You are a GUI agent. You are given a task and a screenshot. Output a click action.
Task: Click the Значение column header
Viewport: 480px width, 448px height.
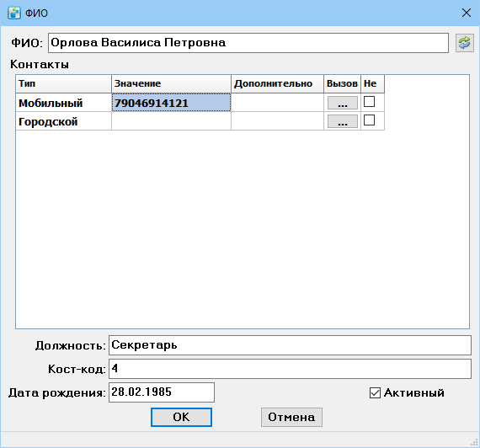(x=171, y=83)
